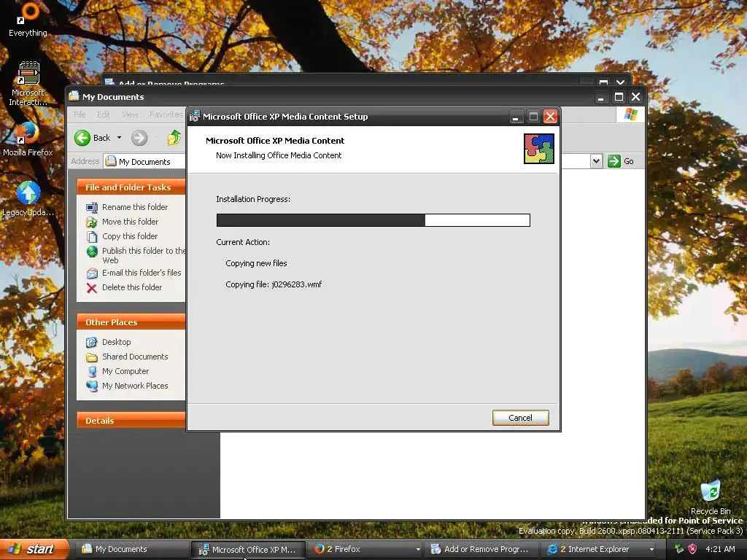747x560 pixels.
Task: Open the View menu in My Documents
Action: tap(130, 114)
